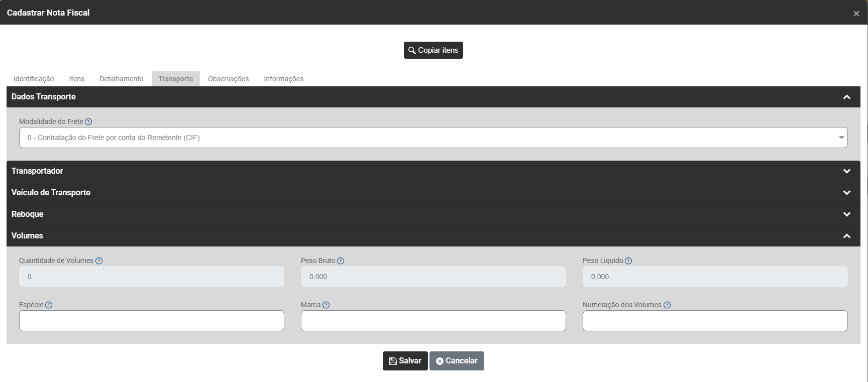
Task: Click the help icon beside Espécie
Action: coord(49,305)
